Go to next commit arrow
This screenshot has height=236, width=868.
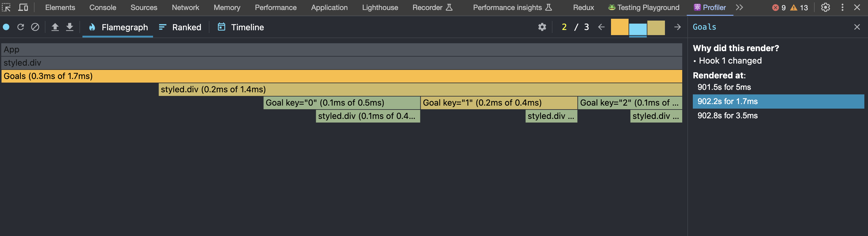click(677, 27)
